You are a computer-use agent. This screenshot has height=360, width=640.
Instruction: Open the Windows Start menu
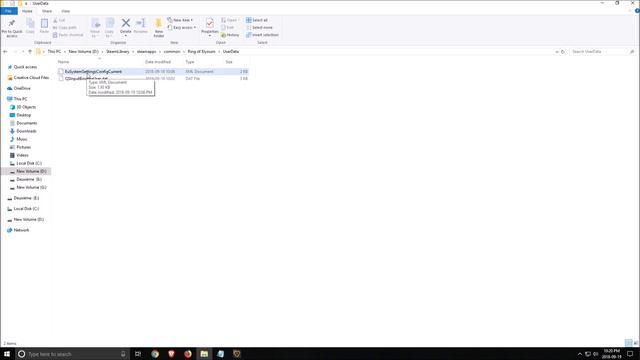pos(7,354)
